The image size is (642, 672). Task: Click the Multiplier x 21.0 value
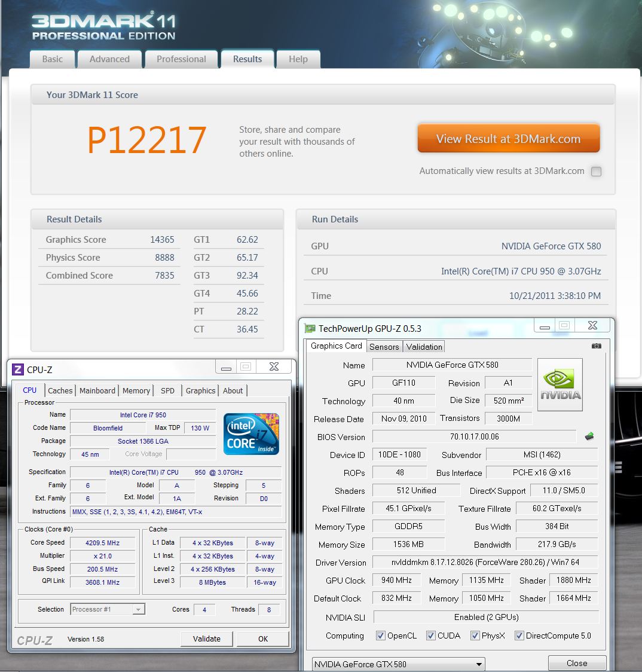pos(102,556)
